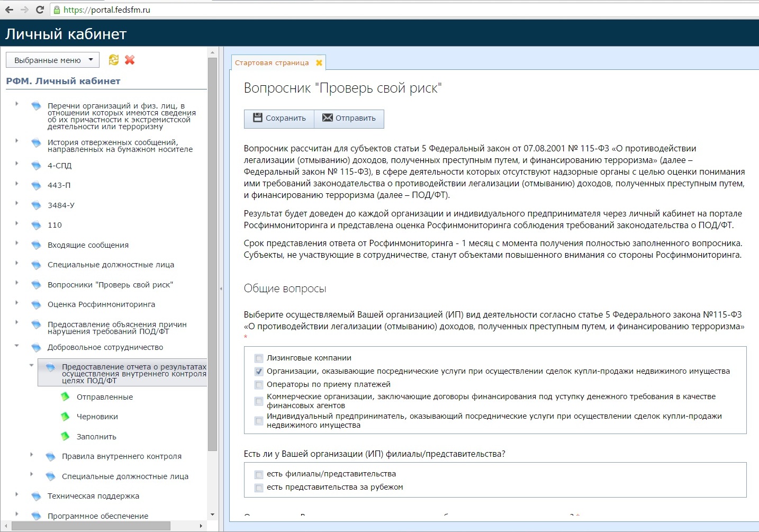Select Специальные должностные лица under cooperation
Image resolution: width=759 pixels, height=532 pixels.
tap(125, 476)
